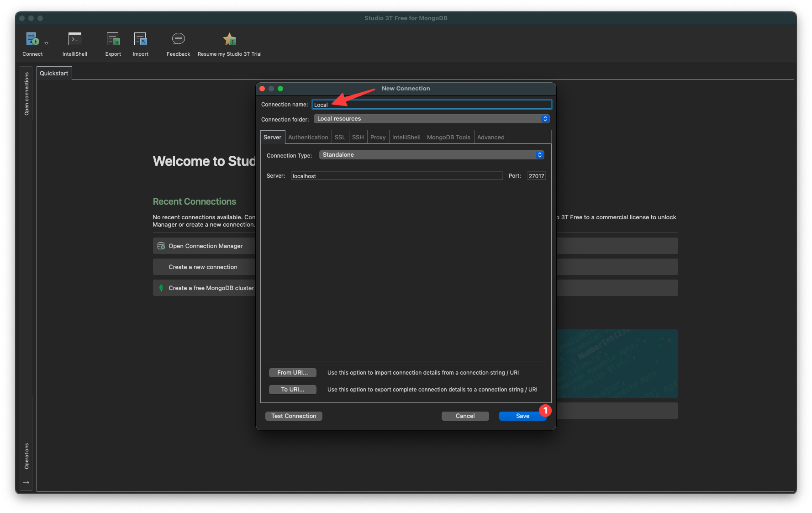Screen dimensions: 812x513
Task: Click Create a free MongoDB cluster text
Action: point(211,288)
